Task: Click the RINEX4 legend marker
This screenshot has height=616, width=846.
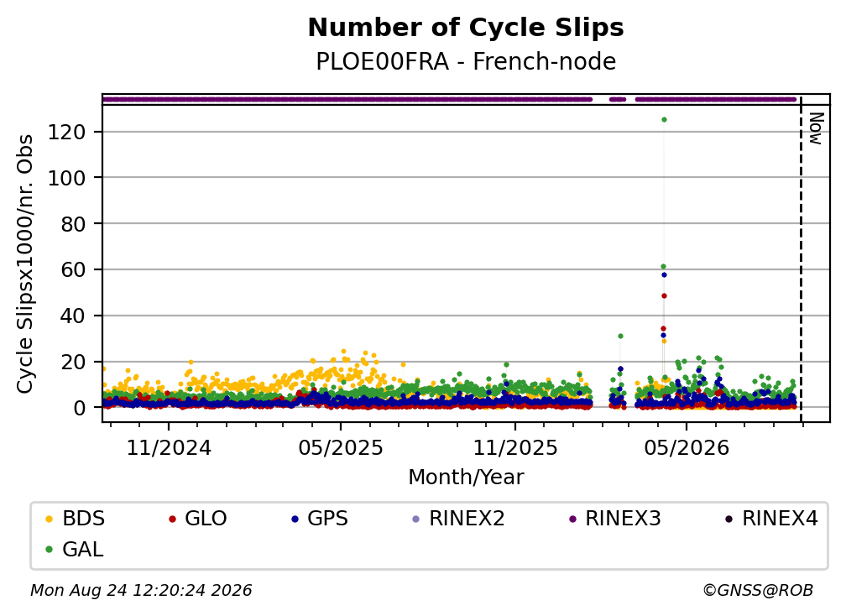Action: 728,519
